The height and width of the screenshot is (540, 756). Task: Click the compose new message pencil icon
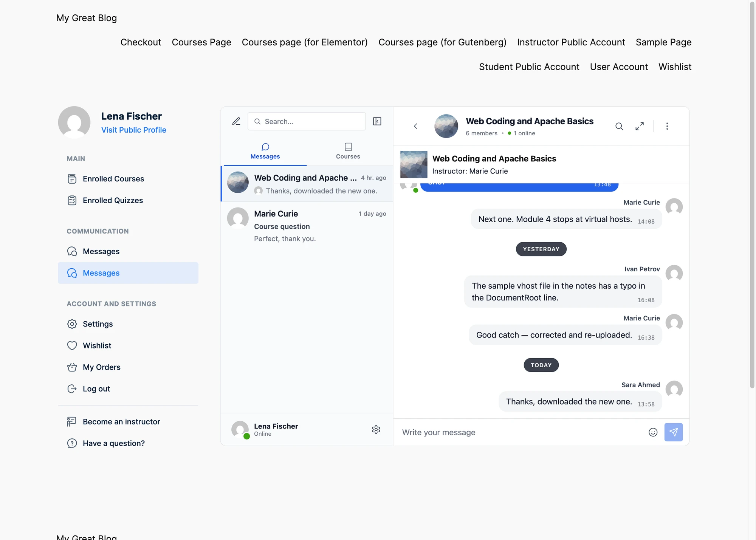(236, 121)
